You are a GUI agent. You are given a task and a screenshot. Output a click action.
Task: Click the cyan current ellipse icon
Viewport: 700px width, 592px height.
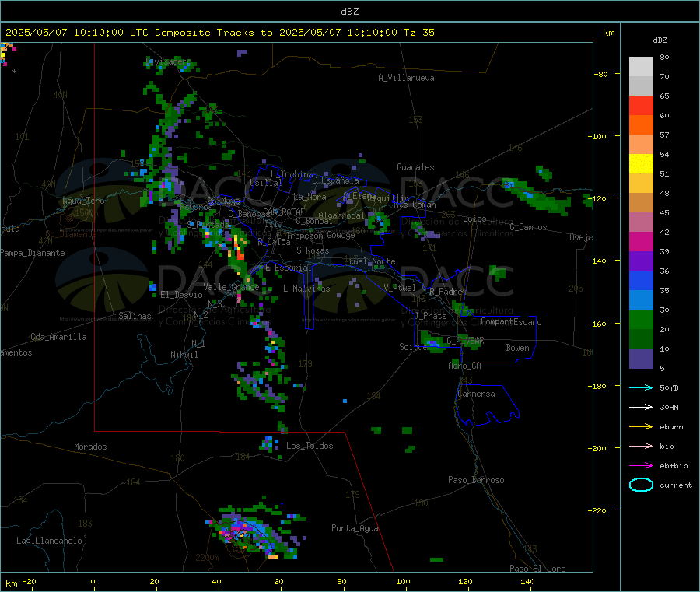(641, 485)
